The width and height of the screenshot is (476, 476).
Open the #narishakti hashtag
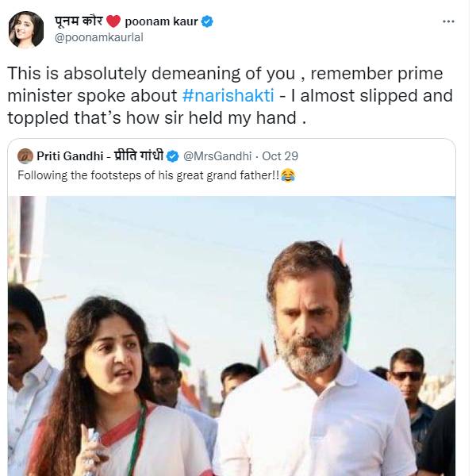224,96
